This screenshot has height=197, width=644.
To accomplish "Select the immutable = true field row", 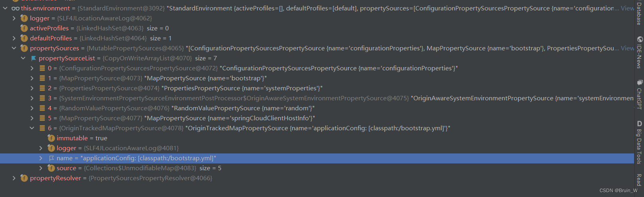I will click(x=317, y=138).
